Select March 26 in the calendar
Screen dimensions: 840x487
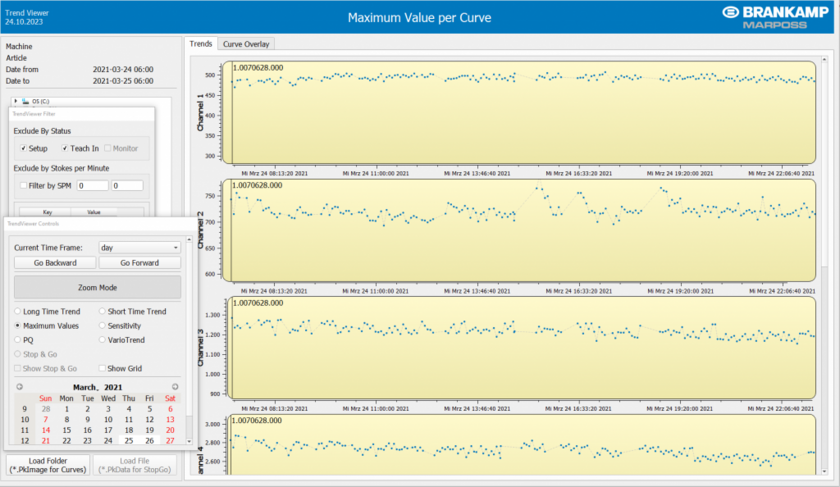click(149, 440)
